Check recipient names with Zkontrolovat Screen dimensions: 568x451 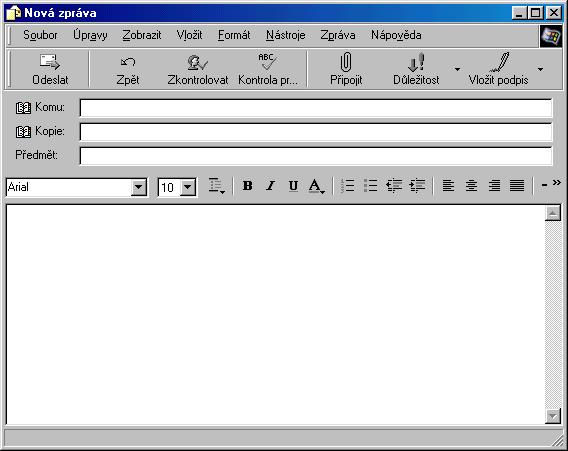click(197, 69)
